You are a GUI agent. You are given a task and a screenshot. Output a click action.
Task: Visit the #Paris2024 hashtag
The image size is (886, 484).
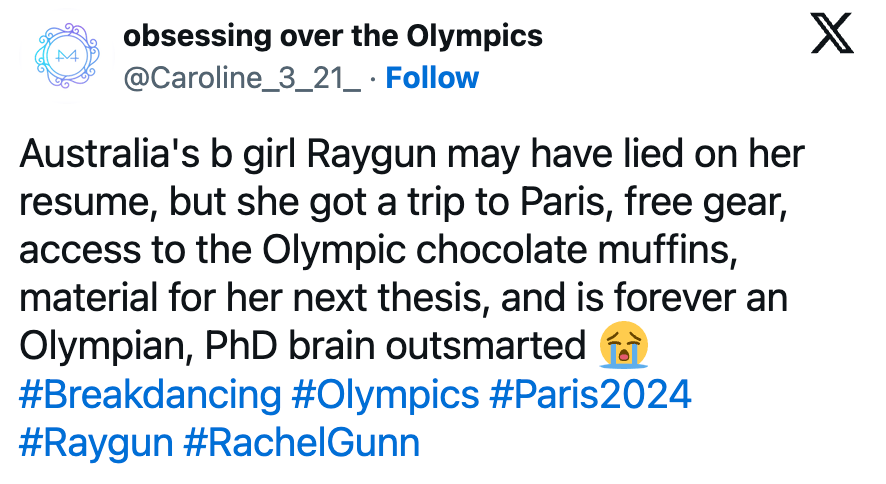click(590, 394)
